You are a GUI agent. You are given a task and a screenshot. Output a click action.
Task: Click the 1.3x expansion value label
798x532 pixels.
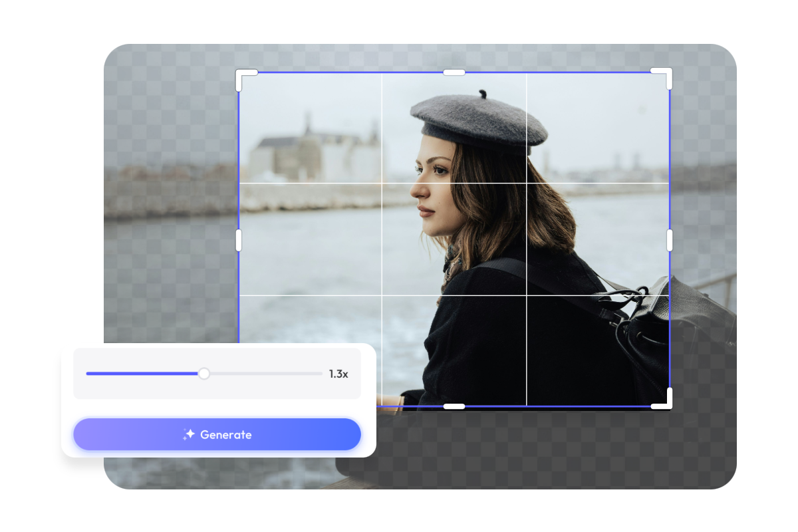tap(338, 373)
